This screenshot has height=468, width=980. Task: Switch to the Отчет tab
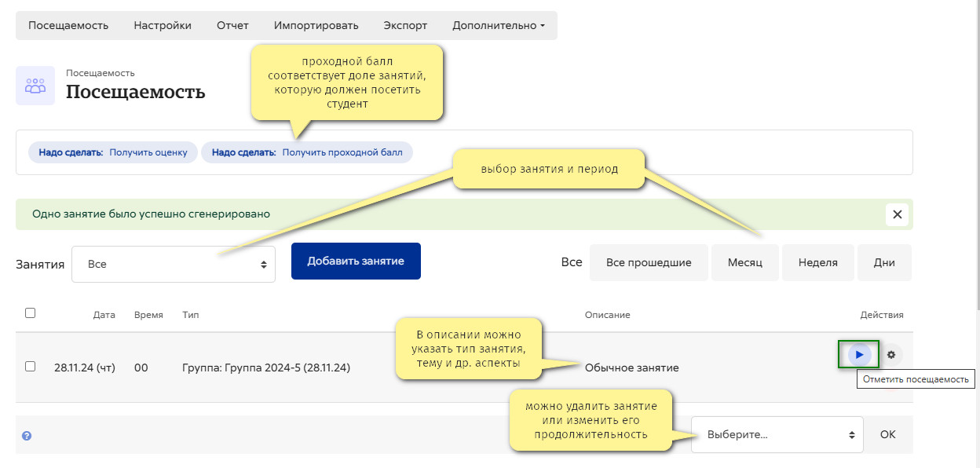pos(232,25)
